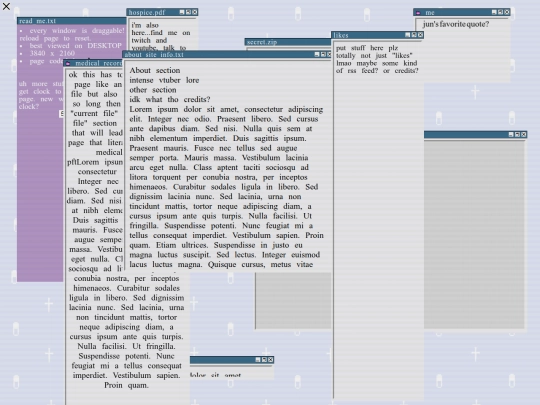
Task: Select the hospice.pdf window title
Action: point(147,12)
